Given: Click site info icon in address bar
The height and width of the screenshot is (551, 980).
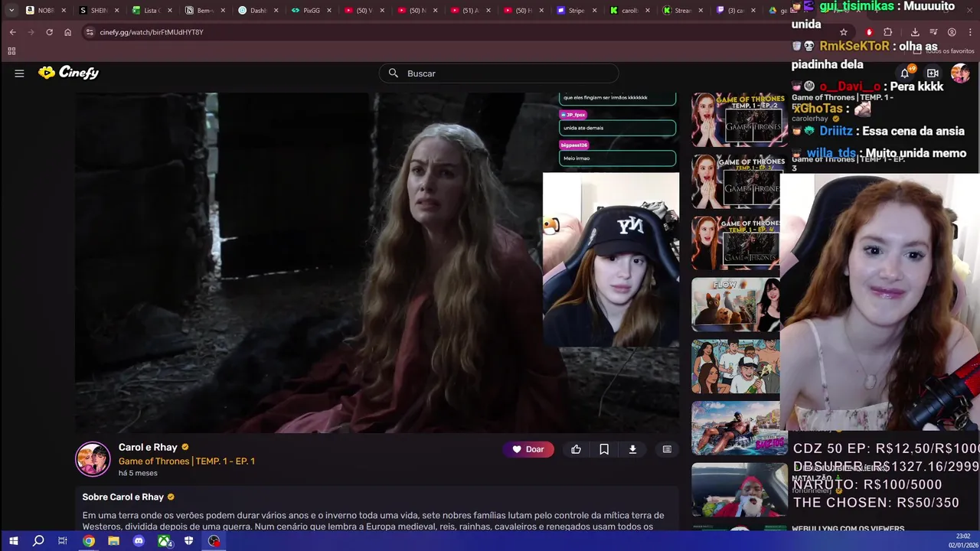Looking at the screenshot, I should coord(89,32).
